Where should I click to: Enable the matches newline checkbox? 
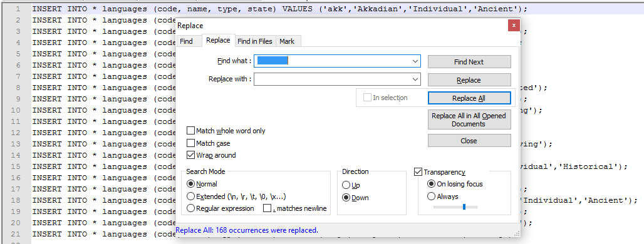coord(267,208)
